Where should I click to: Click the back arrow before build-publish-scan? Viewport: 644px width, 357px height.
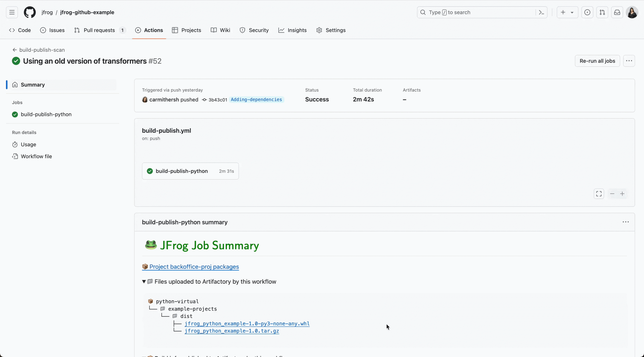[x=15, y=50]
